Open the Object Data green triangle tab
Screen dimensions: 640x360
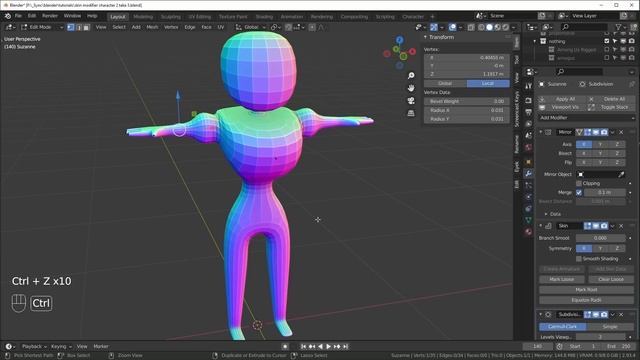coord(529,220)
